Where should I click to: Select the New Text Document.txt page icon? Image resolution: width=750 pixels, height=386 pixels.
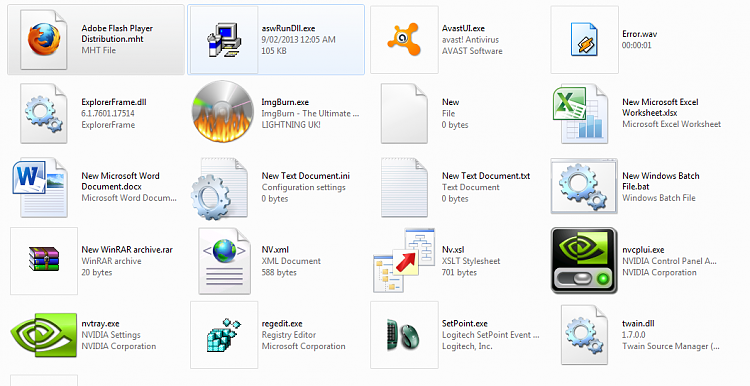click(x=404, y=187)
